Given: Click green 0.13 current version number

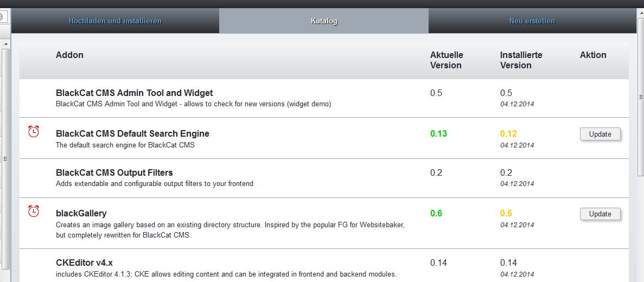Looking at the screenshot, I should tap(438, 134).
